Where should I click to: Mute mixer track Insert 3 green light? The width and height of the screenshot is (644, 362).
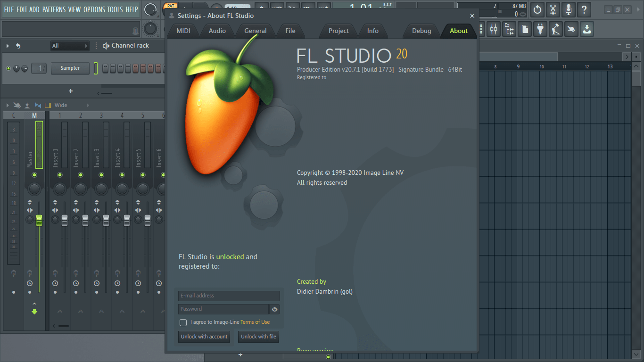pos(101,175)
